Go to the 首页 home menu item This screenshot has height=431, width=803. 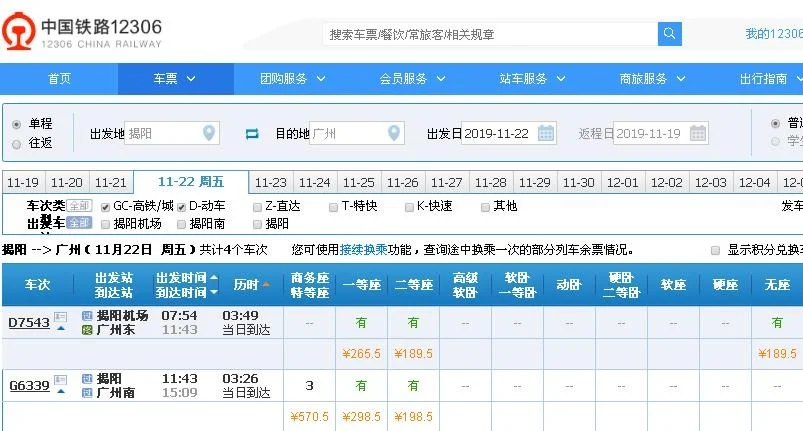(59, 79)
